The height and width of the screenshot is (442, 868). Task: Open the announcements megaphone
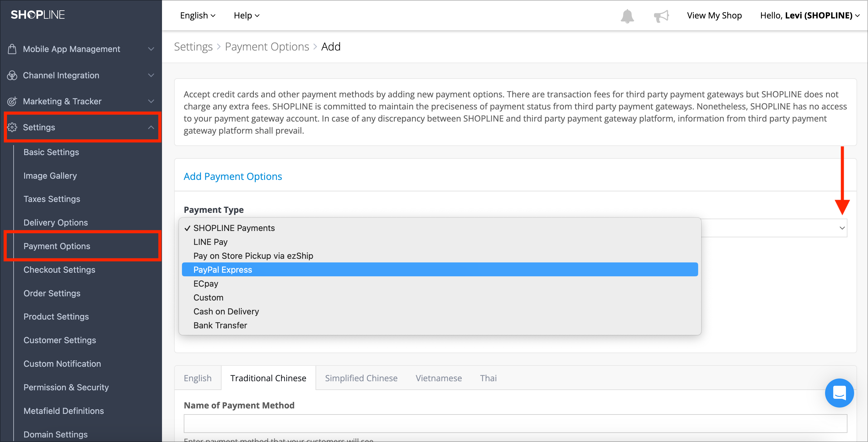coord(661,16)
